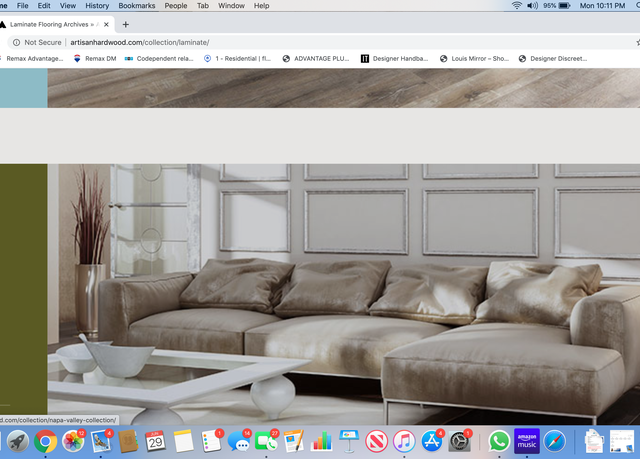Open a new browser tab
This screenshot has height=459, width=640.
coord(126,24)
